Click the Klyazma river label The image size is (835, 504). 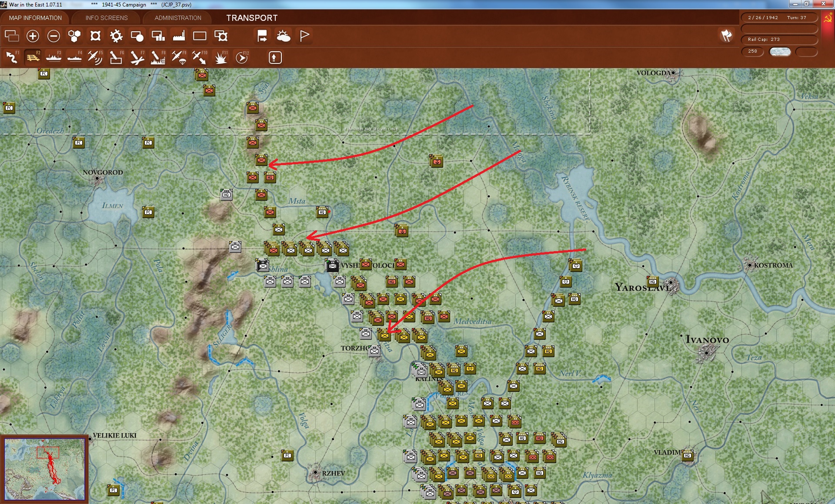(597, 475)
